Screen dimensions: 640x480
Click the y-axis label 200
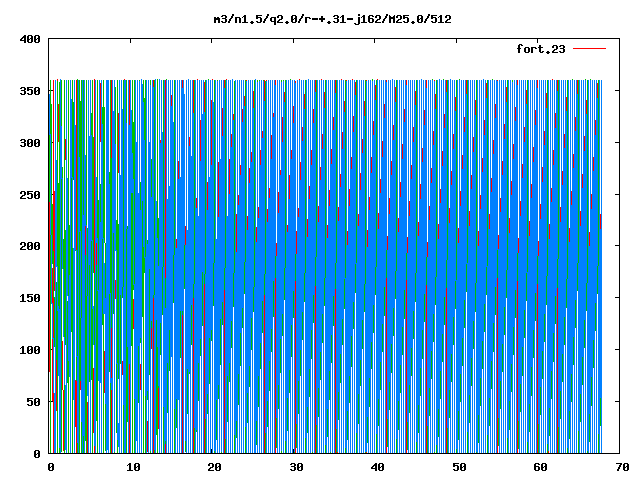[30, 246]
